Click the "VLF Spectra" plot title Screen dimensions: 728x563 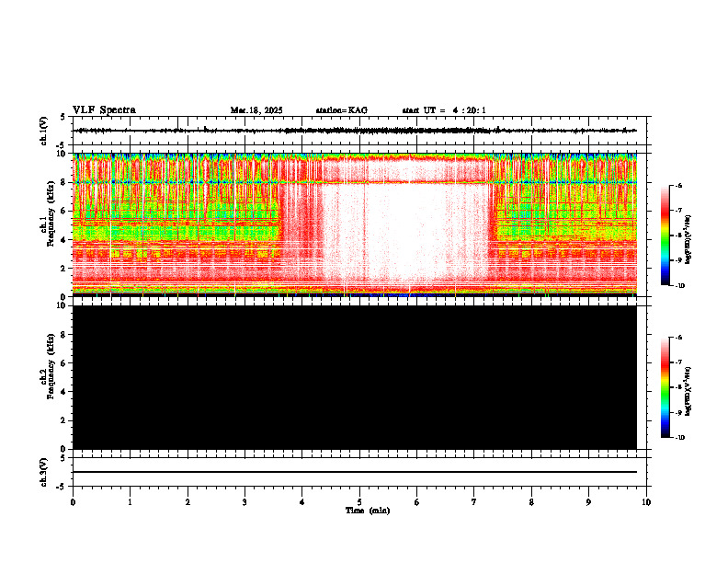click(x=104, y=110)
